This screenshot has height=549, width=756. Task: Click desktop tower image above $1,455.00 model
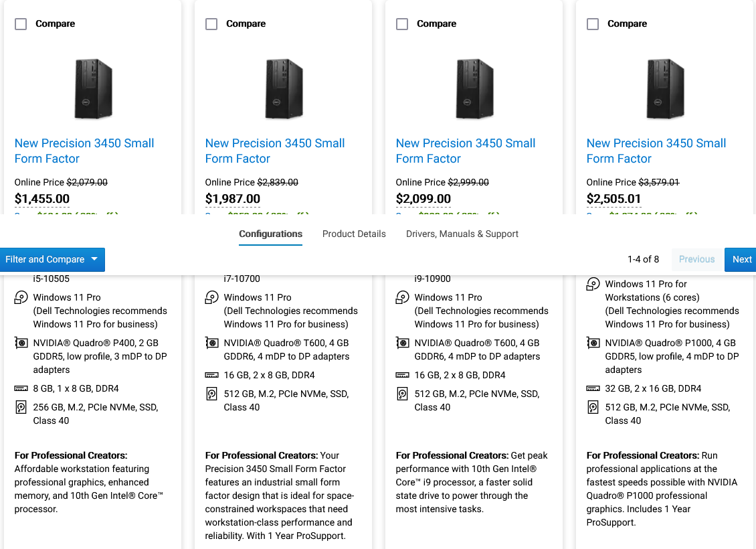click(x=93, y=89)
